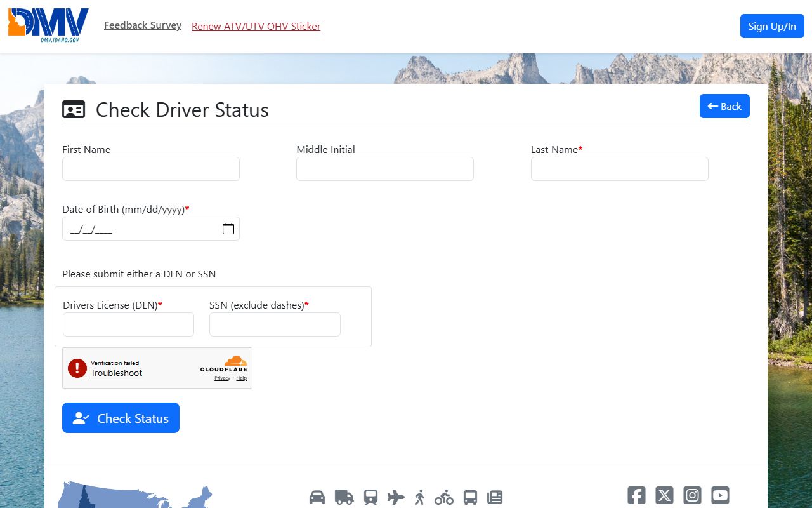Focus the First Name field
The image size is (812, 508).
[151, 169]
